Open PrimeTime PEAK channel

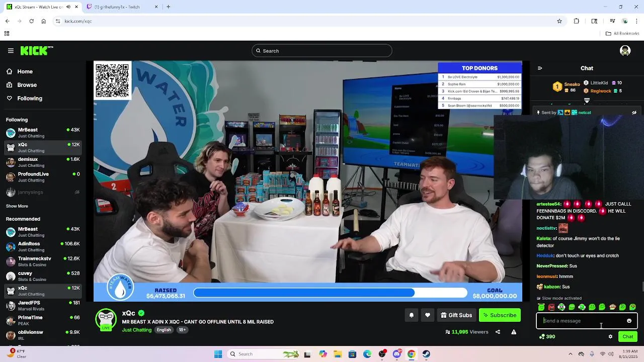[43, 320]
